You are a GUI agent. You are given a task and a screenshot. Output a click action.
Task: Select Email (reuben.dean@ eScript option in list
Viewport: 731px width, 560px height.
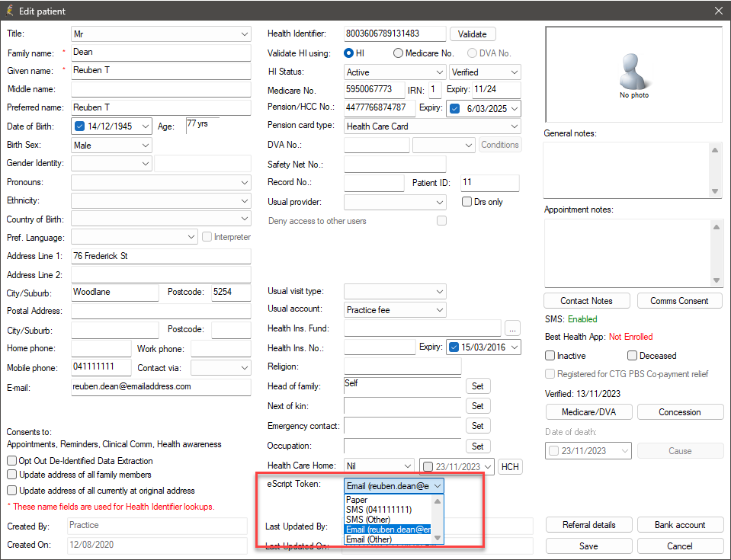(x=388, y=530)
